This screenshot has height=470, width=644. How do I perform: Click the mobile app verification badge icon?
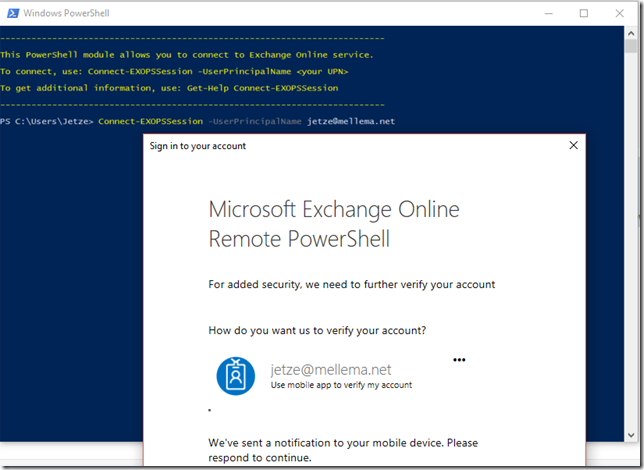click(236, 376)
